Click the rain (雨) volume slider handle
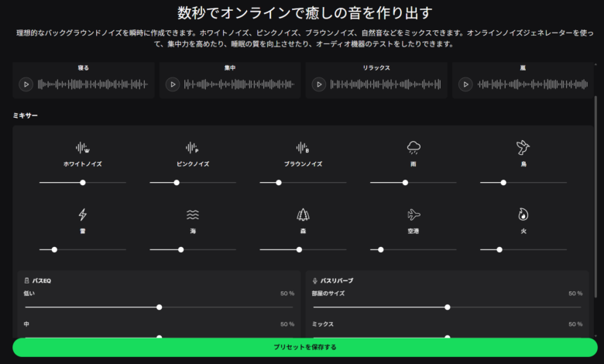Screen dimensions: 604x364 (405, 183)
